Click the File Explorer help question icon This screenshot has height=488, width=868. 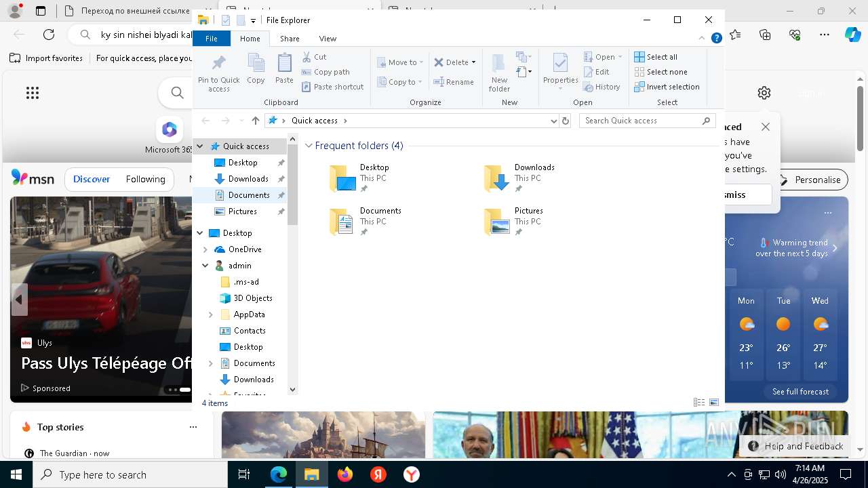[716, 39]
